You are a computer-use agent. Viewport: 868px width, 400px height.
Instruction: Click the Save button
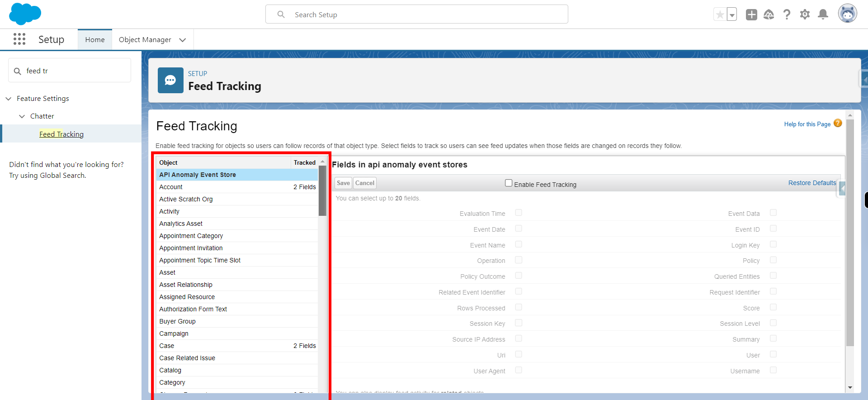coord(343,183)
